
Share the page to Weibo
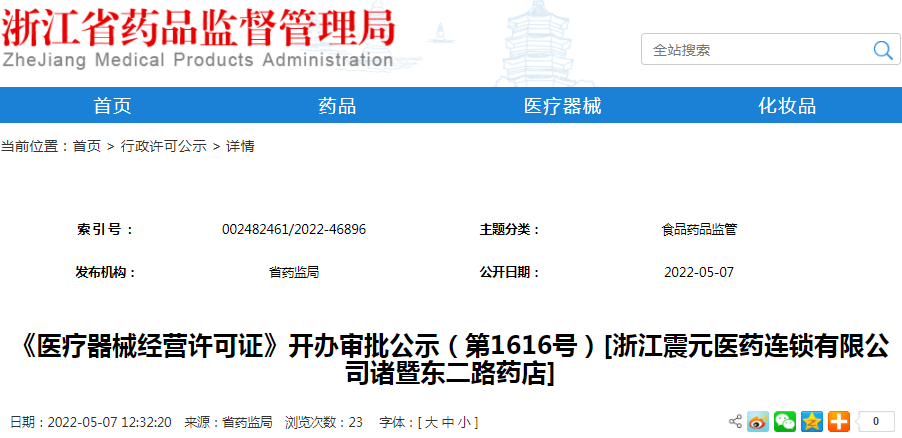pos(758,422)
